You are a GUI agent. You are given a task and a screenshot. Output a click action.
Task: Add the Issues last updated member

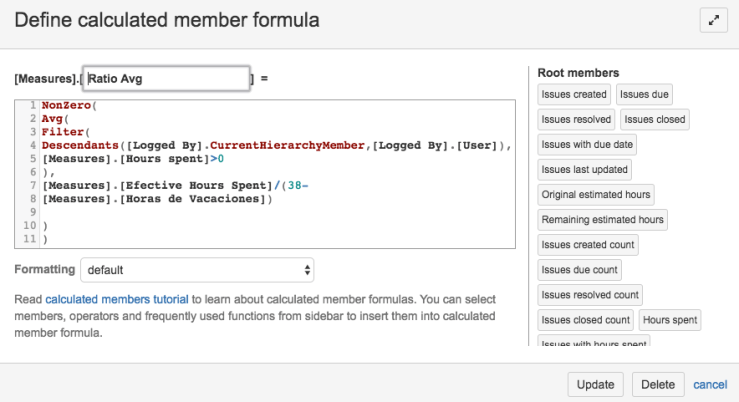coord(585,170)
